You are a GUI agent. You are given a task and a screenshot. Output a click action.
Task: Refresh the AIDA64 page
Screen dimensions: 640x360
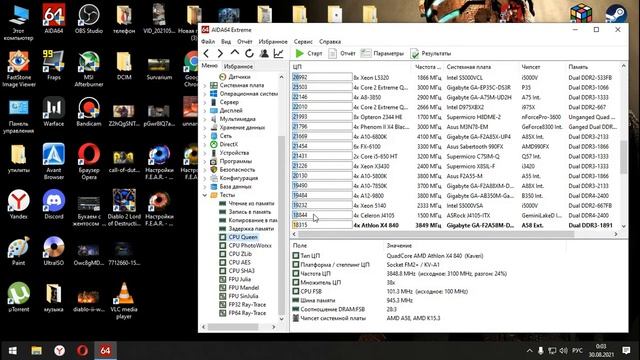pyautogui.click(x=249, y=53)
